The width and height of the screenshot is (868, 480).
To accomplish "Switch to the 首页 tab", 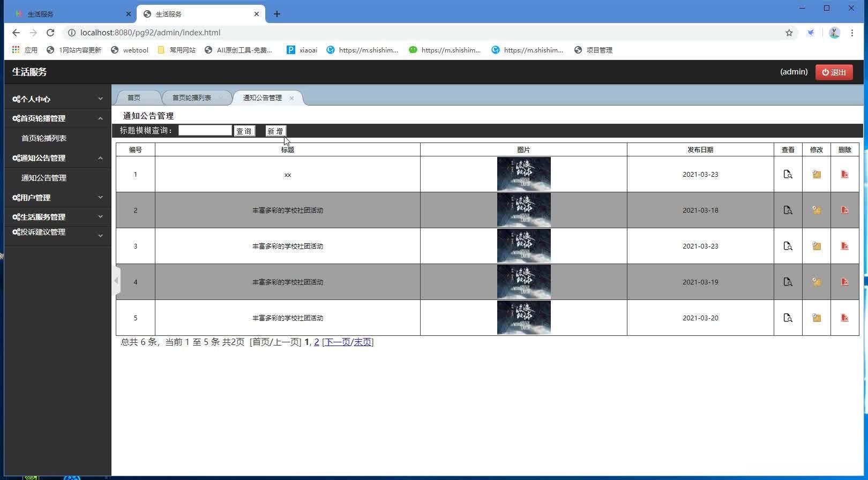I will (x=134, y=97).
